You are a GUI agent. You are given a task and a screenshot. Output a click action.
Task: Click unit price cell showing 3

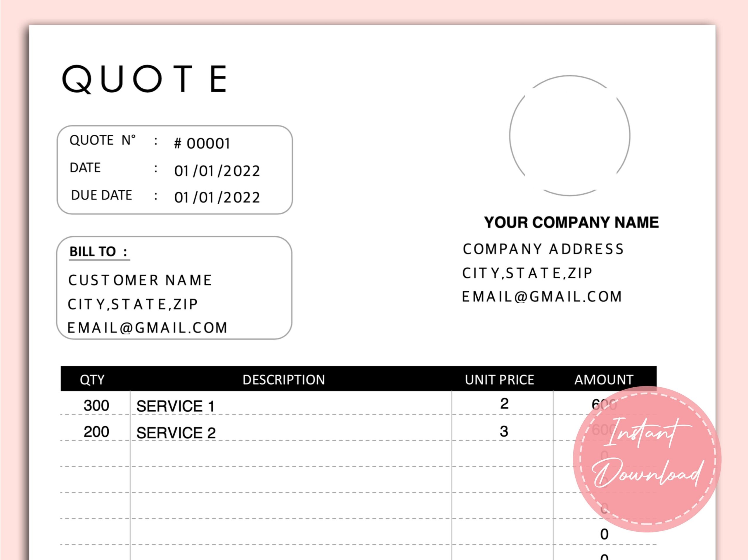coord(503,431)
